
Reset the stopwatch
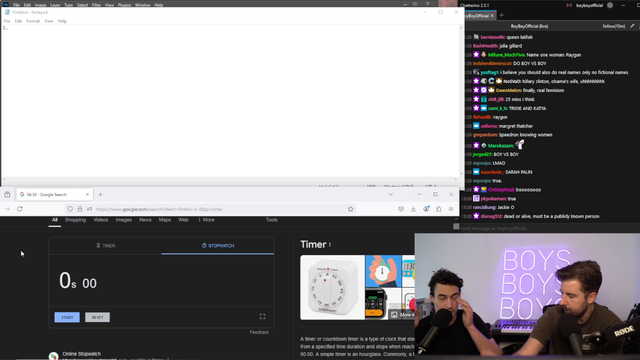pyautogui.click(x=98, y=317)
